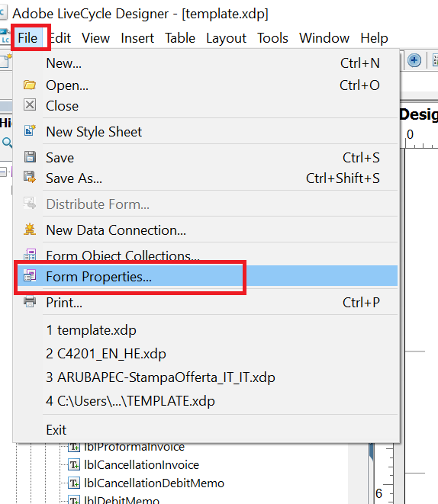Open recent file 1 template.xdp
The width and height of the screenshot is (438, 504).
(206, 330)
